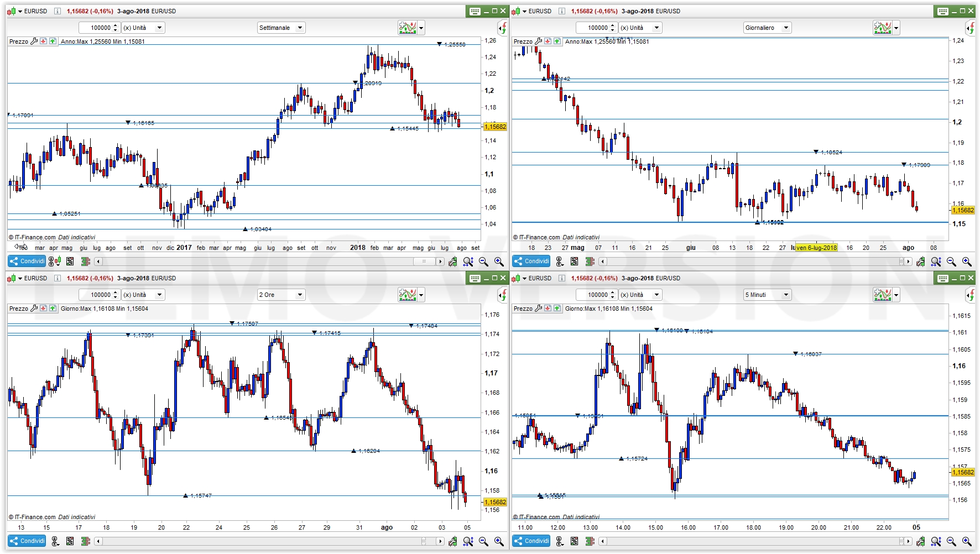Open the order book icon on the Settimanale chart
Image resolution: width=980 pixels, height=554 pixels.
(x=85, y=262)
